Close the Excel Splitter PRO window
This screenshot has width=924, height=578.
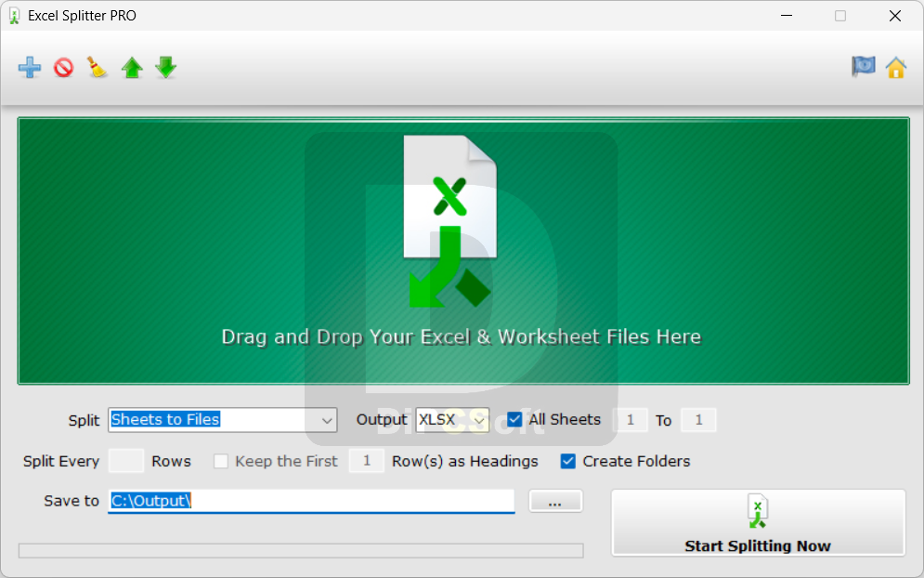click(x=895, y=16)
